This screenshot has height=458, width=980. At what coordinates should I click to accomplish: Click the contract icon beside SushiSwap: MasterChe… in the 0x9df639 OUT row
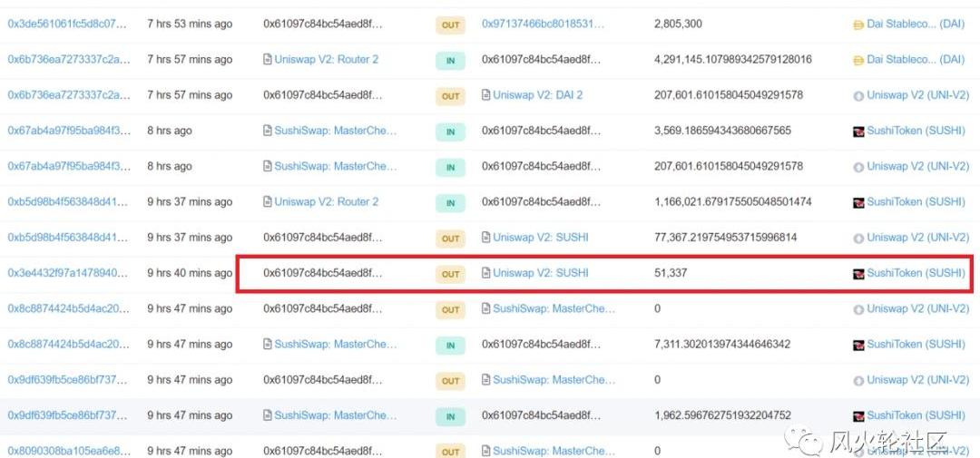(486, 381)
